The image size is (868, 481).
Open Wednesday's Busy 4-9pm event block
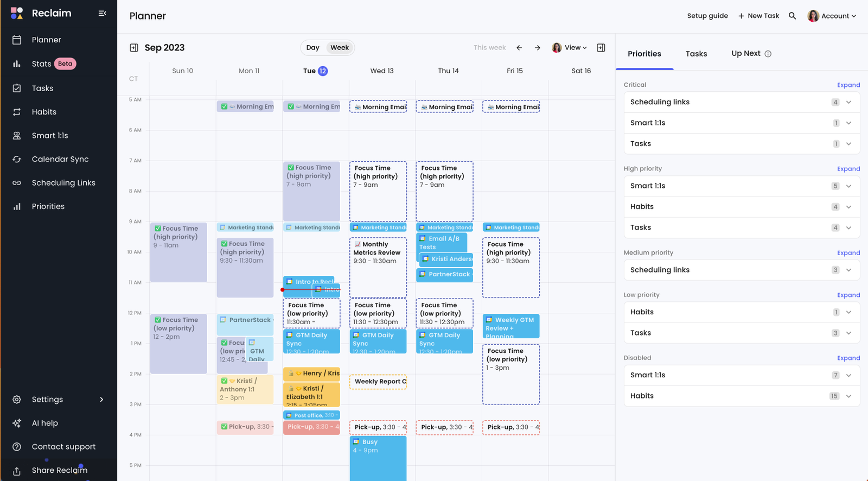pyautogui.click(x=378, y=458)
